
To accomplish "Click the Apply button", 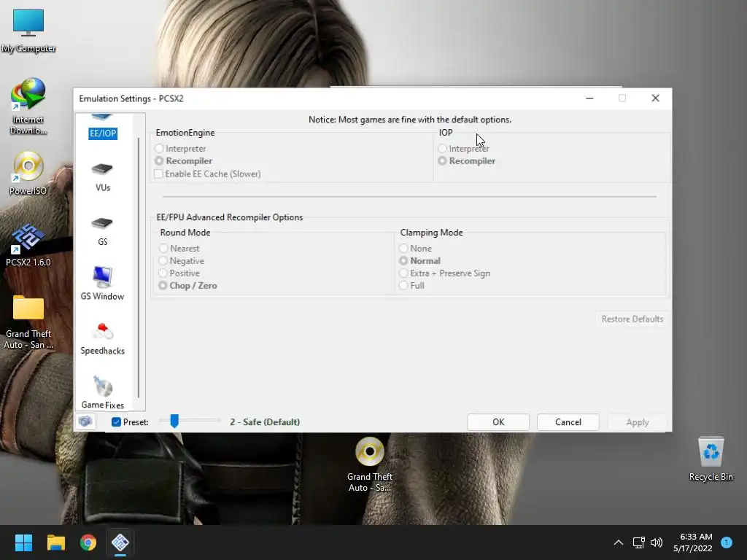I will 637,422.
